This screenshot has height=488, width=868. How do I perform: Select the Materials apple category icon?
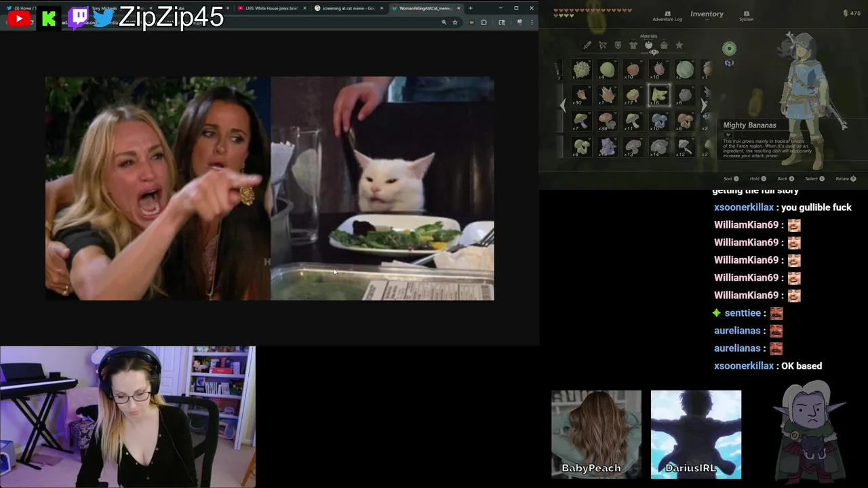click(x=649, y=45)
